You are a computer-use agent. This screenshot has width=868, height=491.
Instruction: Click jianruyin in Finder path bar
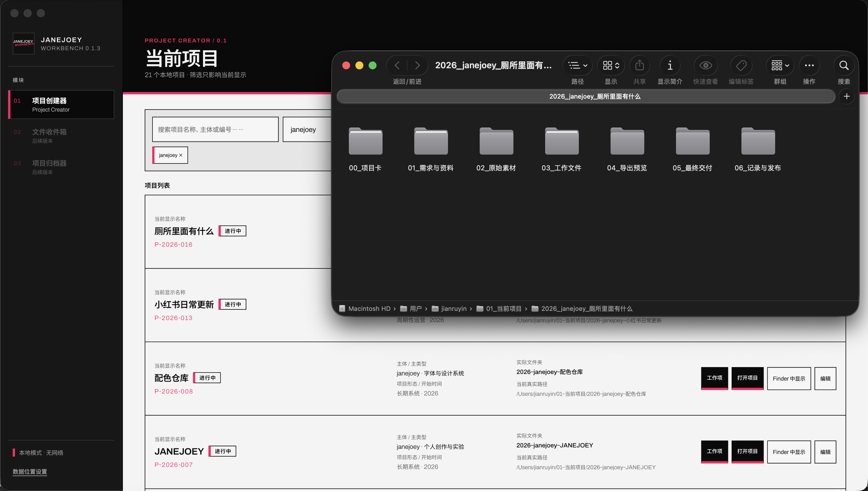click(x=450, y=309)
